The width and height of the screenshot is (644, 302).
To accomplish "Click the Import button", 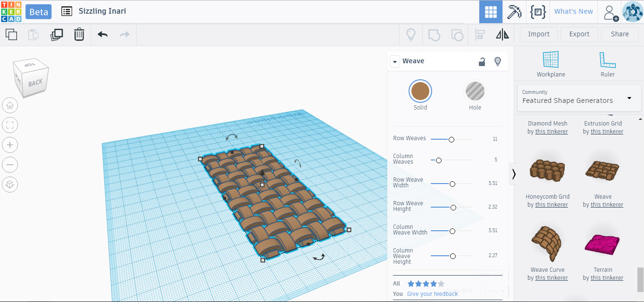I will [x=539, y=34].
